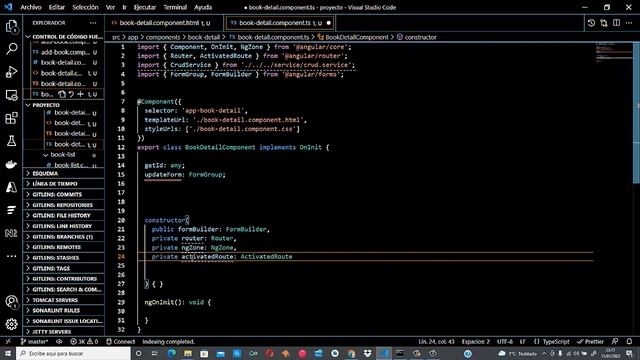
Task: Expand SONARLINT RULES section
Action: 63,311
